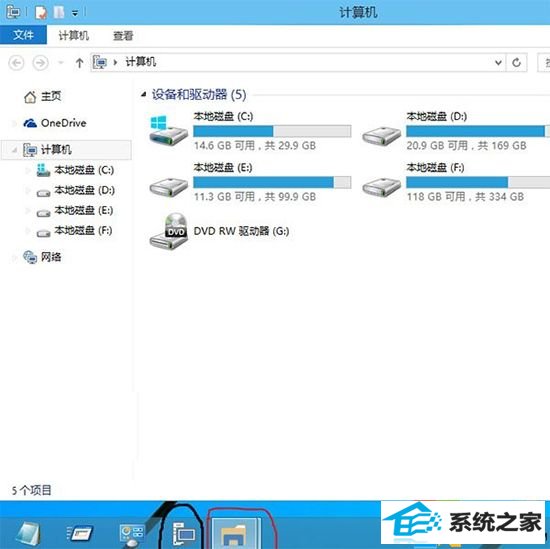Click the Forward navigation arrow
This screenshot has height=549, width=550.
click(40, 63)
